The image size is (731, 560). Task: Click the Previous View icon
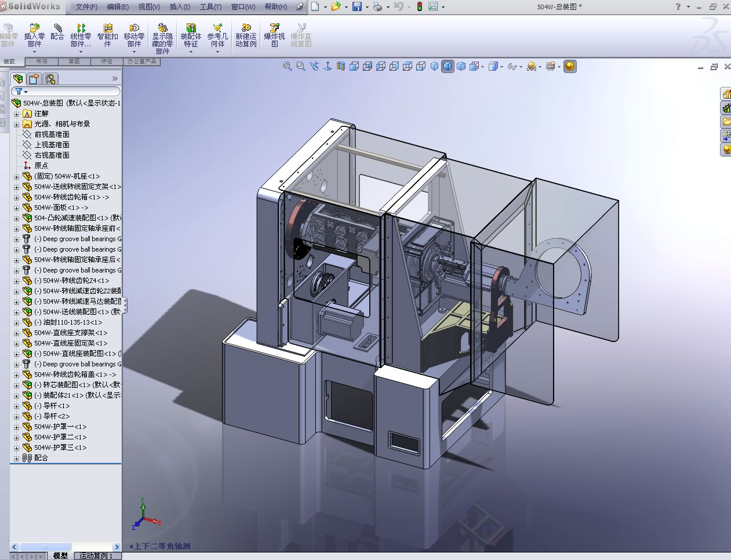pos(314,66)
